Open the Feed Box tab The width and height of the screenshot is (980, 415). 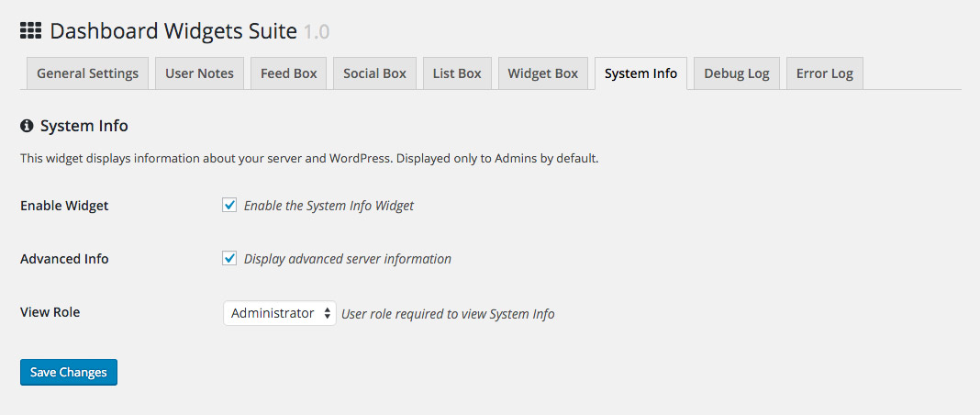pyautogui.click(x=289, y=73)
